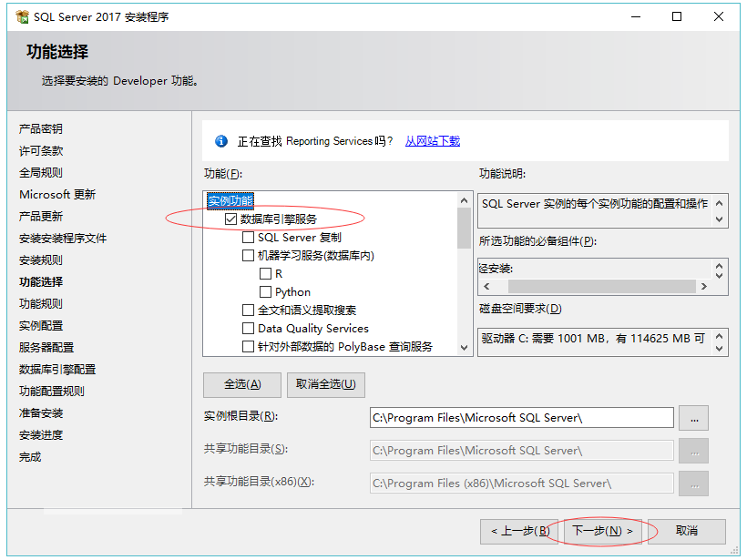Image resolution: width=747 pixels, height=560 pixels.
Task: Close the SQL Server 2017 installer window
Action: point(719,16)
